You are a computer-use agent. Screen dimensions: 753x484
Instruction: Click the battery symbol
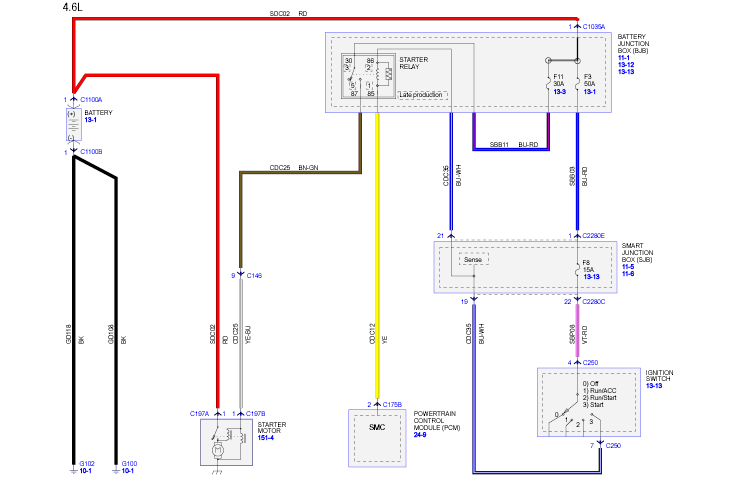tap(73, 125)
